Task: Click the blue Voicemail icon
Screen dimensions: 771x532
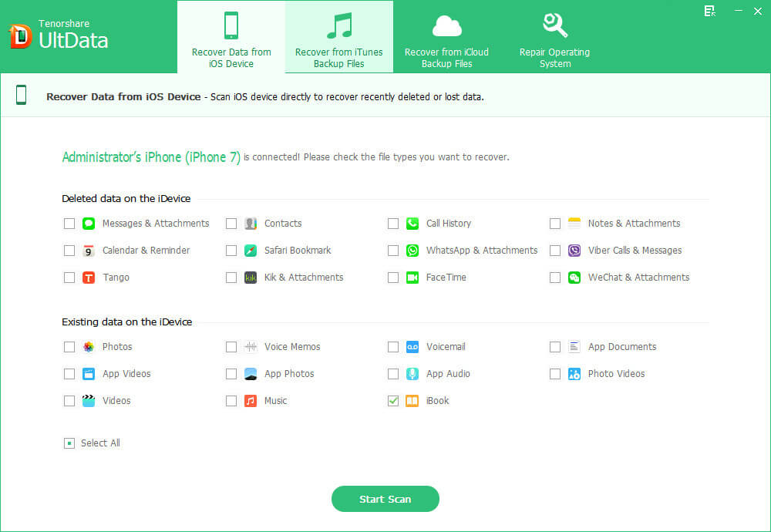Action: pyautogui.click(x=412, y=347)
